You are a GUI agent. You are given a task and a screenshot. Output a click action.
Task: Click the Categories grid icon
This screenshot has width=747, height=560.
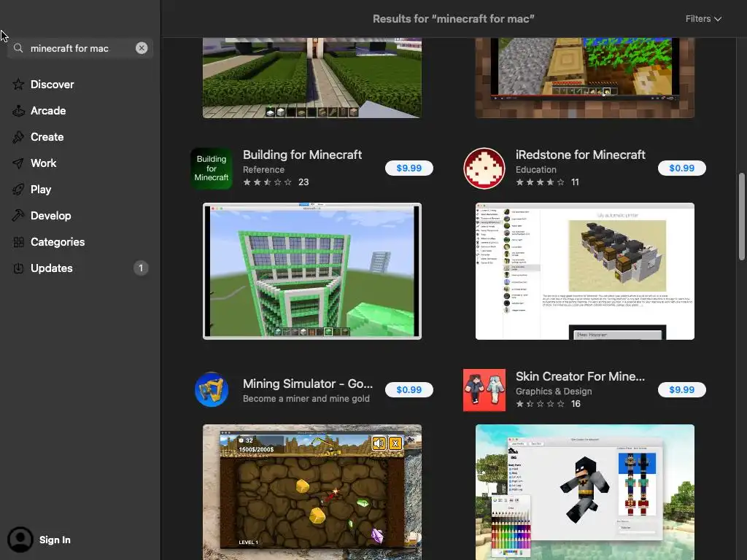tap(18, 242)
